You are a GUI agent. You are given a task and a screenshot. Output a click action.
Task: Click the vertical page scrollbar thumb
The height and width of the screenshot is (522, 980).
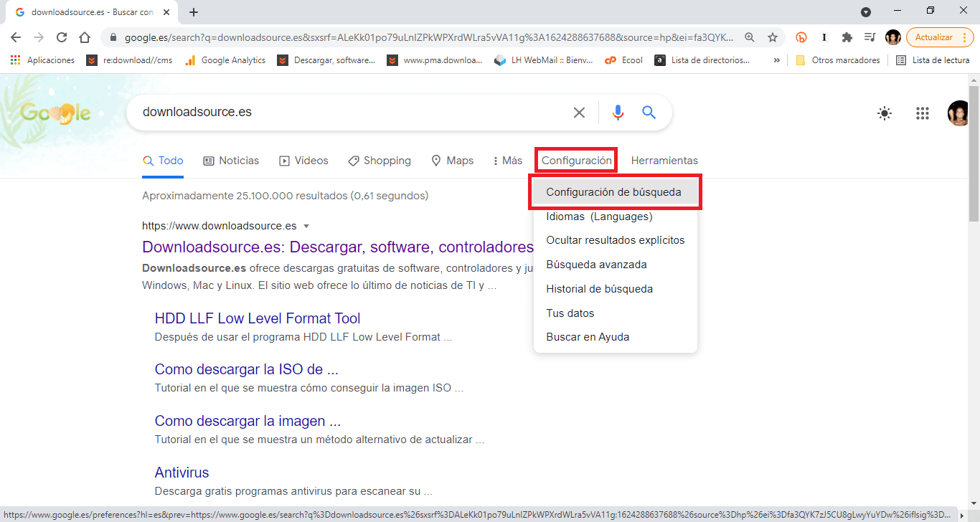pyautogui.click(x=974, y=153)
